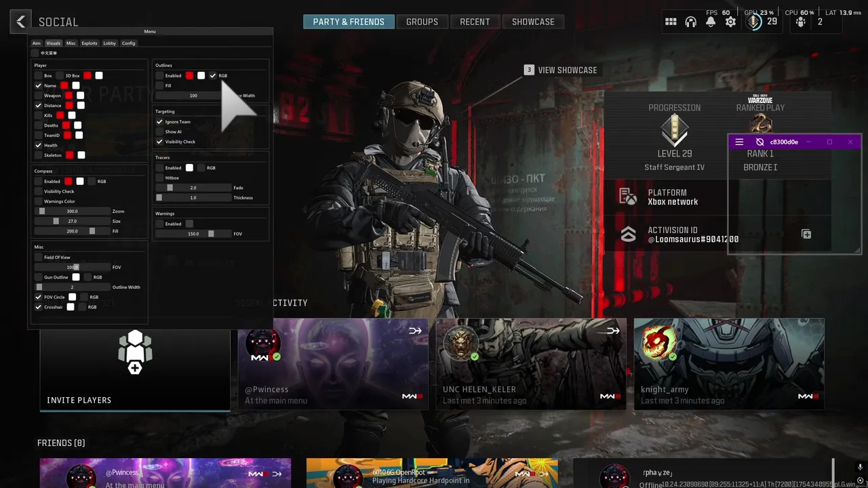
Task: Enable Warnings Color checkbox in Compass
Action: click(39, 201)
